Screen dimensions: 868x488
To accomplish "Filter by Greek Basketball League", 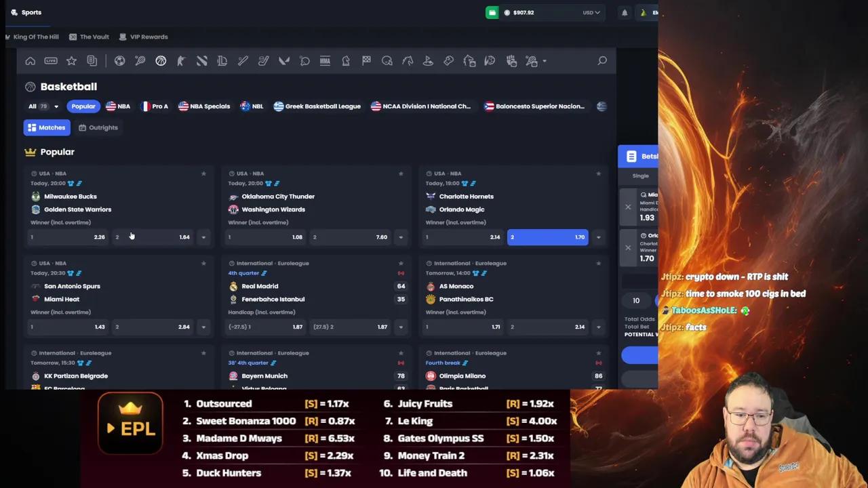I will pyautogui.click(x=317, y=106).
